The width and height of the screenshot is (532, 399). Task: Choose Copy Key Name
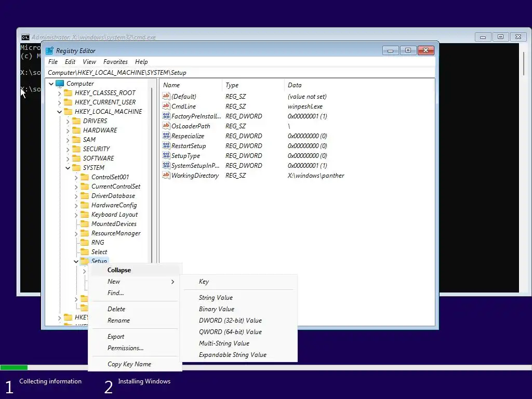pos(135,364)
